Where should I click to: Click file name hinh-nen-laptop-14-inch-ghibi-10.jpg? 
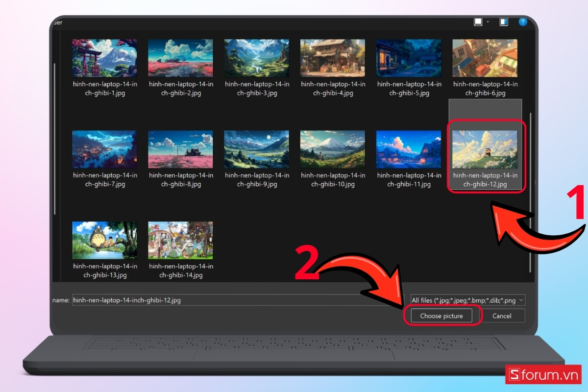[x=333, y=180]
